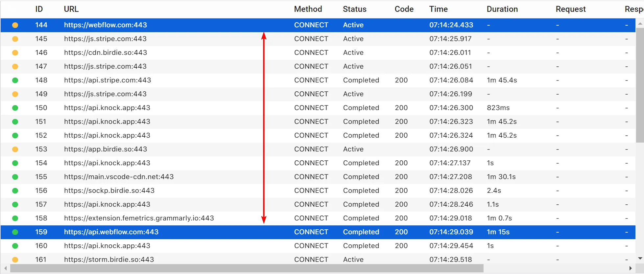The image size is (644, 274).
Task: Click ID number 151
Action: tap(41, 122)
